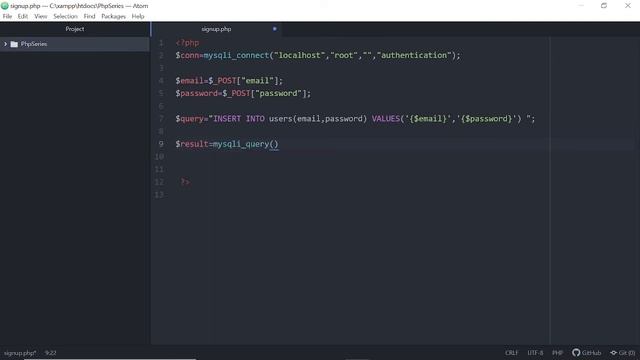Click the mysqli_query function name
640x360 pixels.
(241, 144)
